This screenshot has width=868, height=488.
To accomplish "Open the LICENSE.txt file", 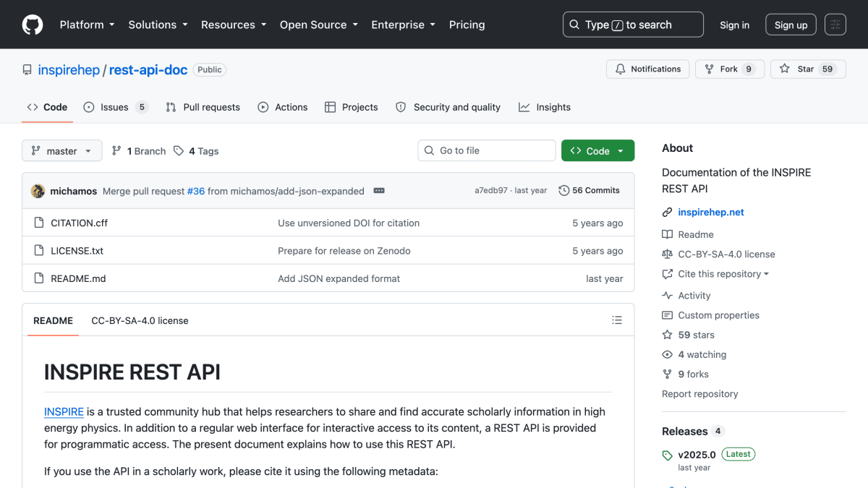I will click(x=77, y=251).
